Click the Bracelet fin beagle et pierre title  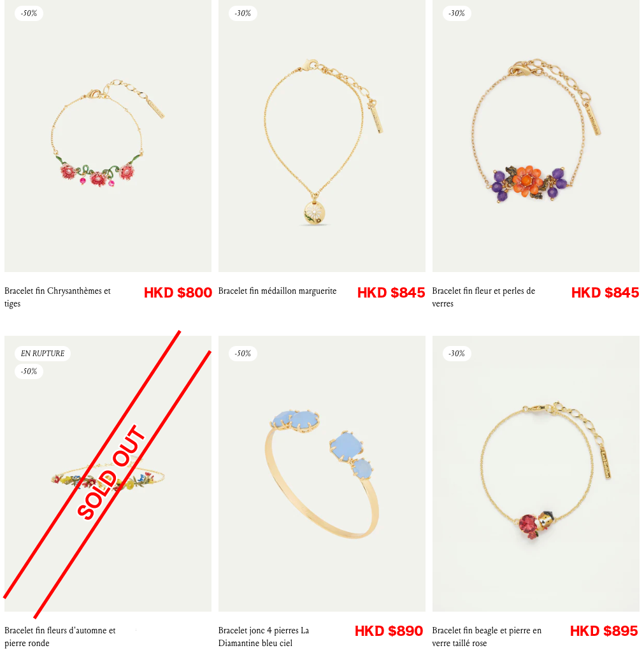(x=487, y=637)
